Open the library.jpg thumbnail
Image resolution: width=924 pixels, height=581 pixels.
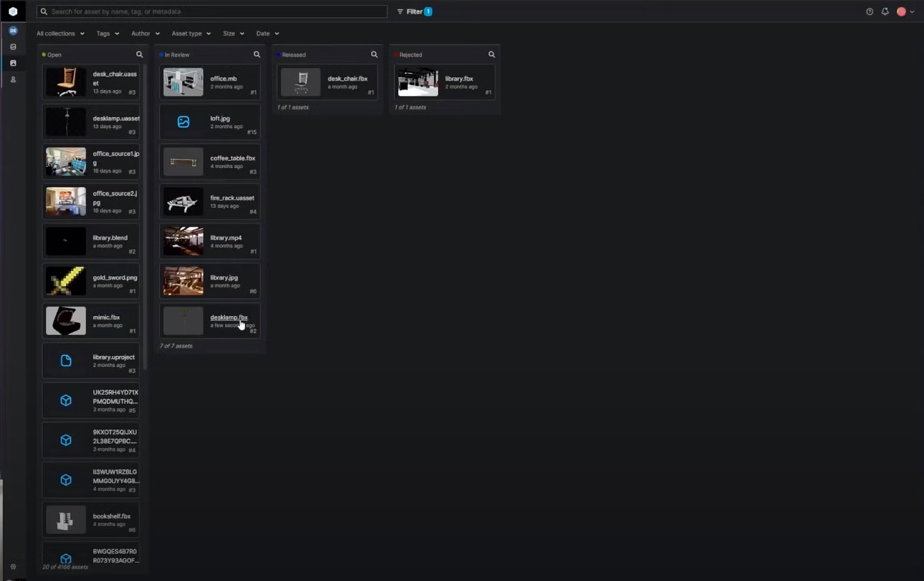pos(183,281)
